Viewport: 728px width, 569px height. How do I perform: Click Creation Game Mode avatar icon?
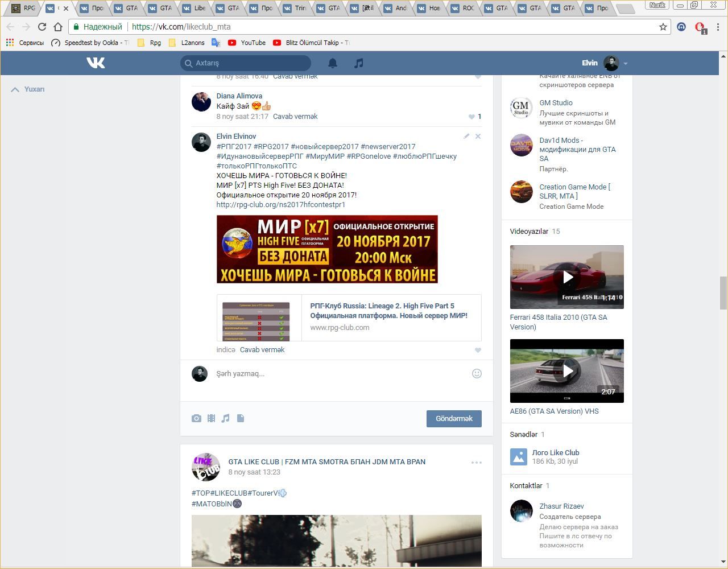coord(521,192)
